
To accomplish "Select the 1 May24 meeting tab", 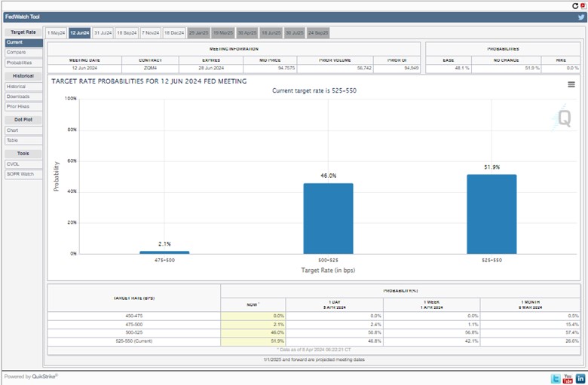I will (x=57, y=33).
